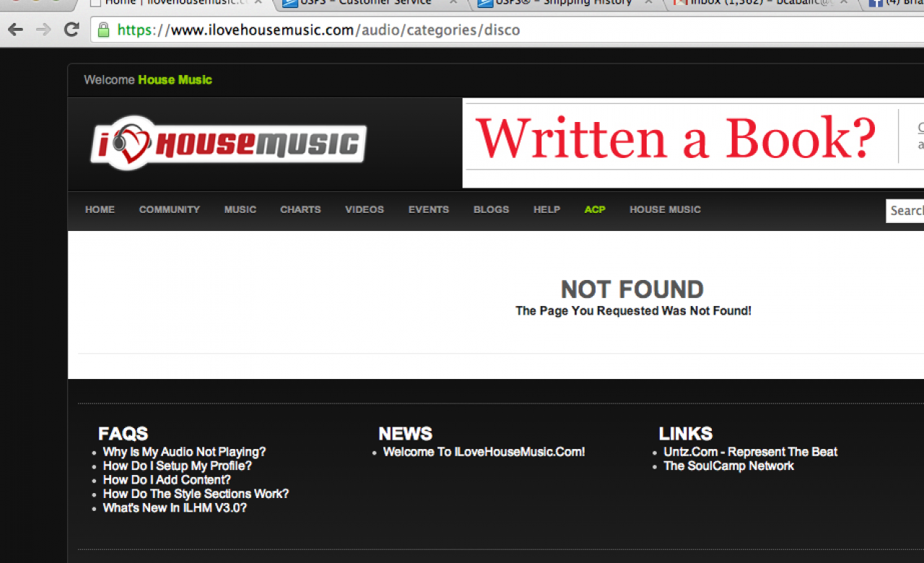
Task: Open the Untz.Com Represent The Beat link
Action: [751, 452]
